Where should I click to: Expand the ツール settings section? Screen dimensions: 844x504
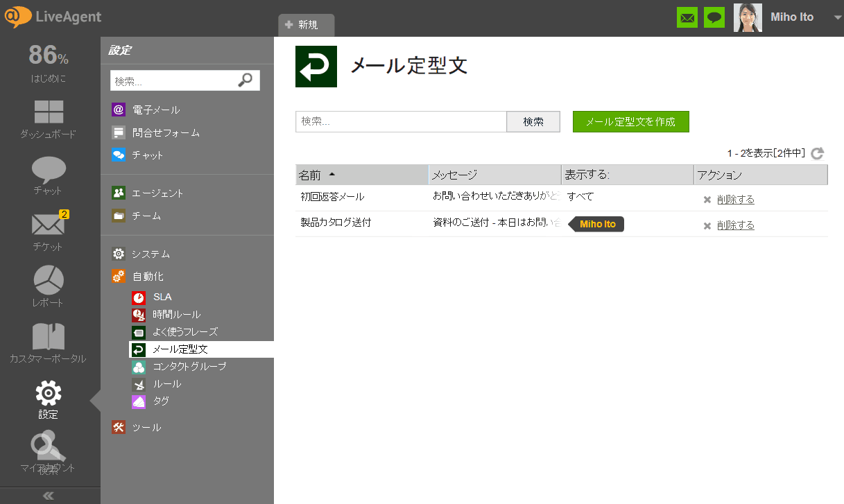click(136, 427)
